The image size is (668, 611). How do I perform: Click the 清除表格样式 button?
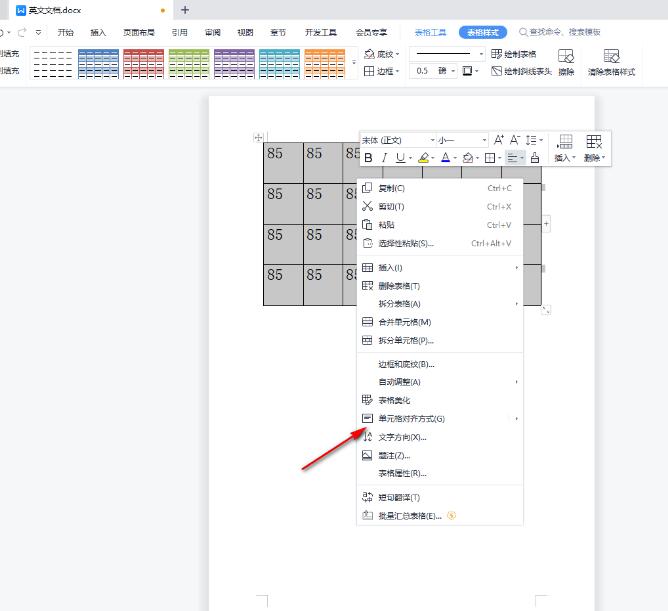[x=611, y=62]
